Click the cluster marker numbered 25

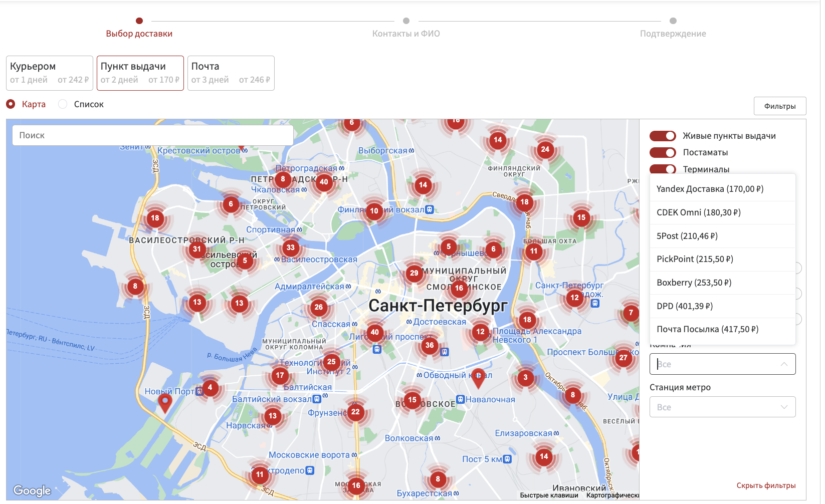pyautogui.click(x=331, y=362)
